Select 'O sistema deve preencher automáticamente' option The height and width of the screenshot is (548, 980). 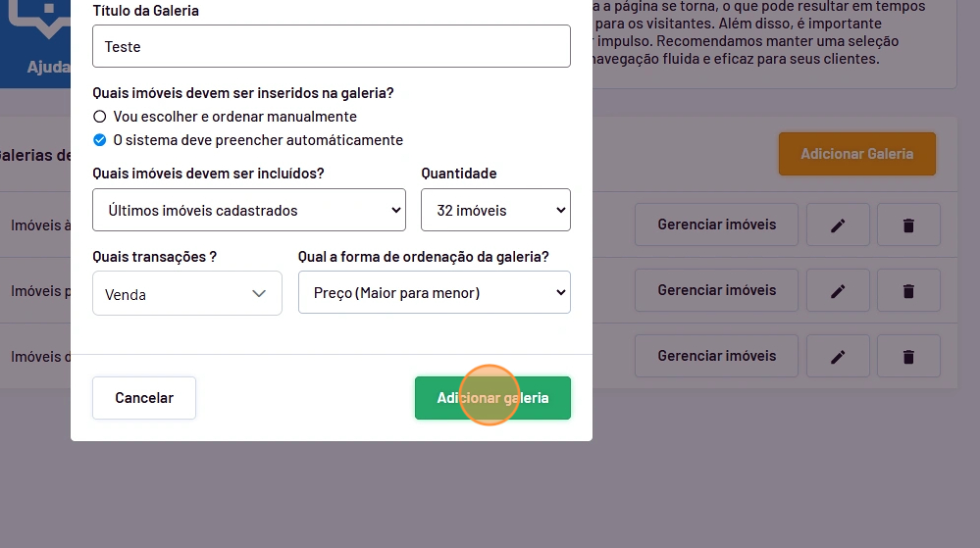click(x=99, y=140)
